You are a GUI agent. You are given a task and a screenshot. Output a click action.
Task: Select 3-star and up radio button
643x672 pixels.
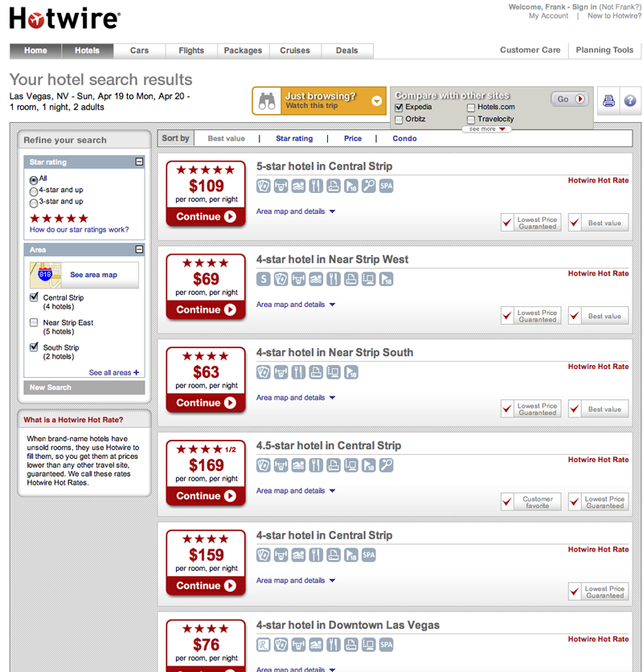pos(34,203)
